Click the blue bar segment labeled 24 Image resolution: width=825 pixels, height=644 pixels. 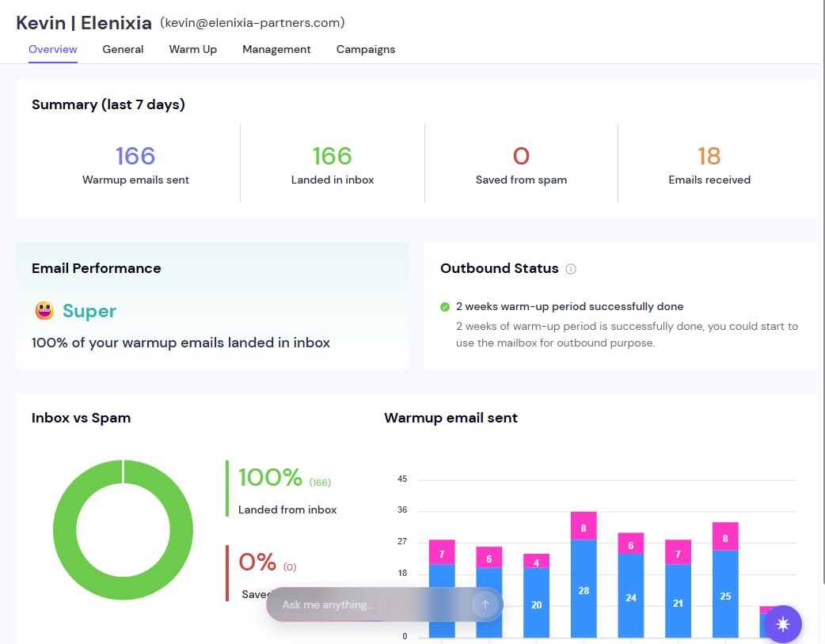[631, 596]
